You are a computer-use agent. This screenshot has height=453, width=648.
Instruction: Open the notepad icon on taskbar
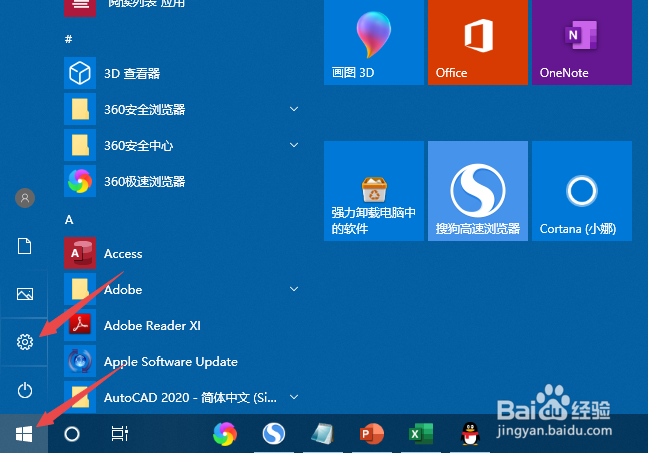(322, 434)
